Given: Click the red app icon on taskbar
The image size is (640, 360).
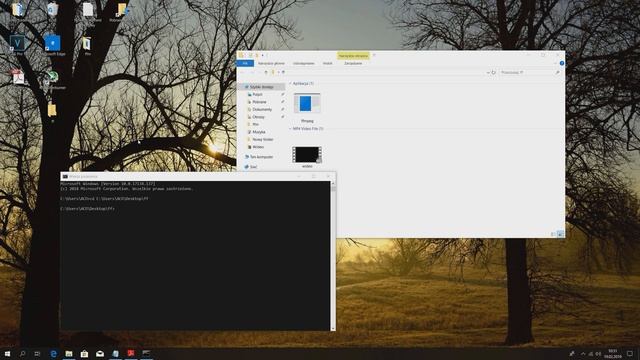Looking at the screenshot, I should pyautogui.click(x=131, y=353).
